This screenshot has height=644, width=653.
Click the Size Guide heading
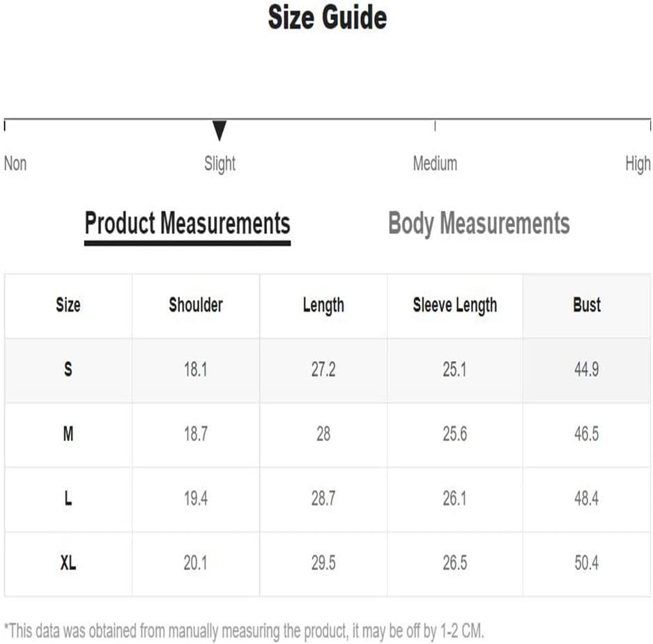click(x=328, y=17)
